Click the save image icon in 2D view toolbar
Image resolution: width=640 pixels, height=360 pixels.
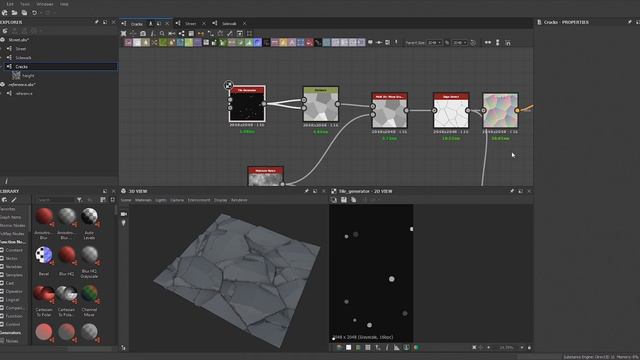click(x=344, y=200)
